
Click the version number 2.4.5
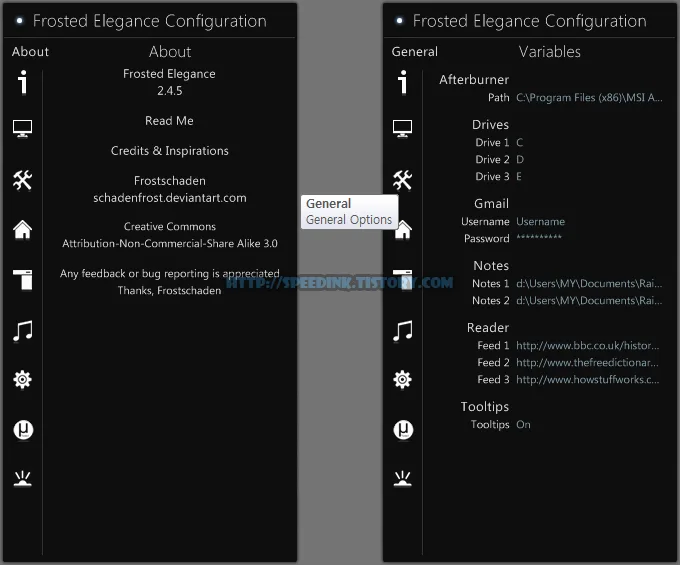click(x=170, y=91)
